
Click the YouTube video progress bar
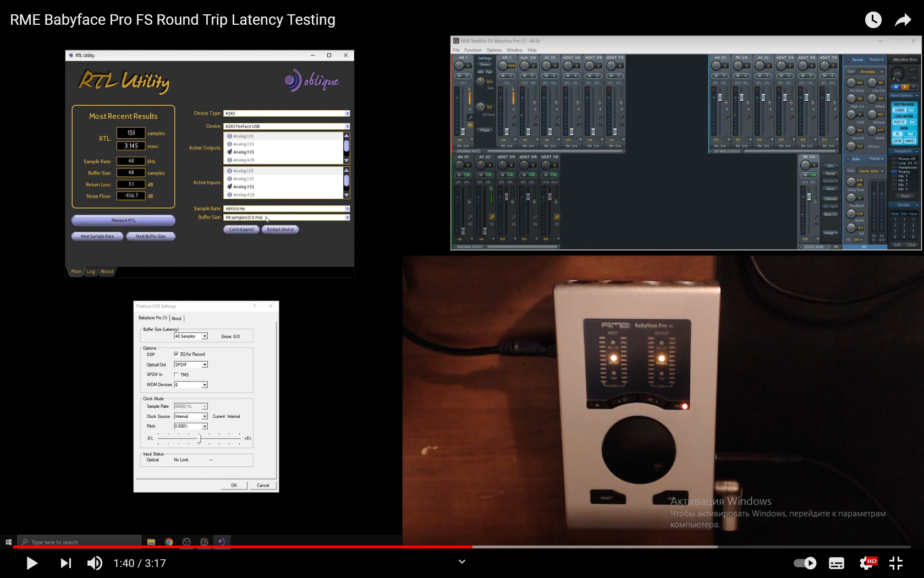[462, 547]
